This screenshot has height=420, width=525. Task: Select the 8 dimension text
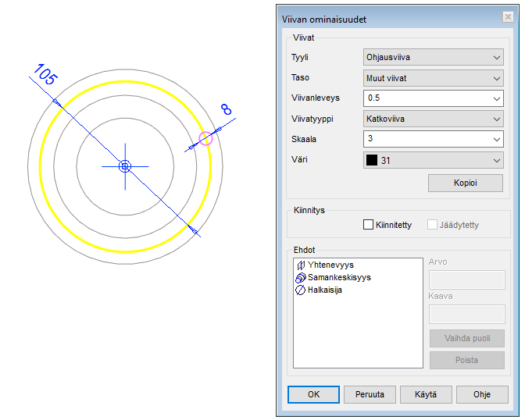(226, 109)
